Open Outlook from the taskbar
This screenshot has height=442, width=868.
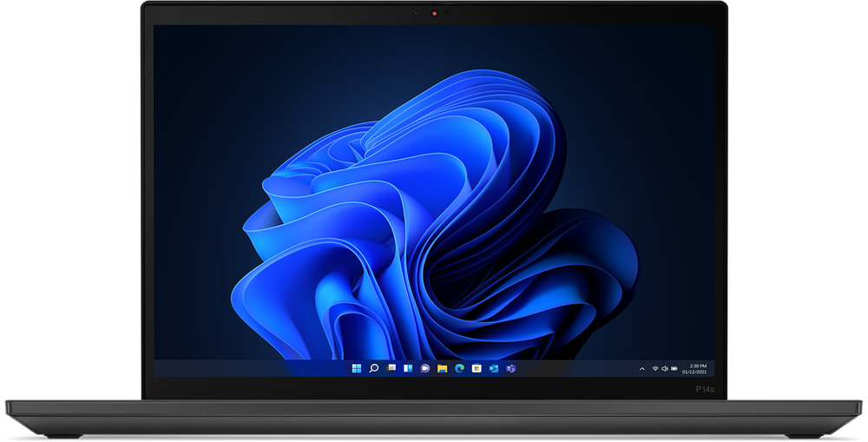coord(494,368)
